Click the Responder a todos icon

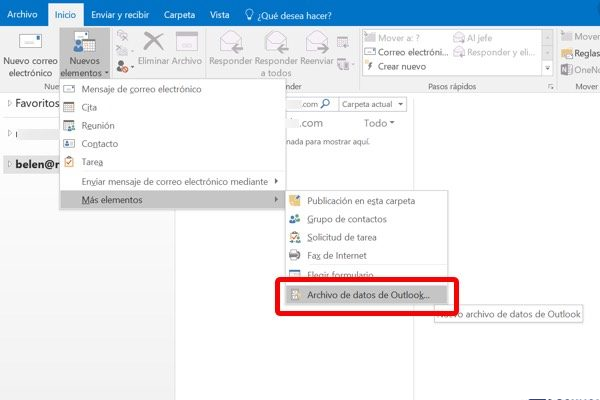[276, 42]
